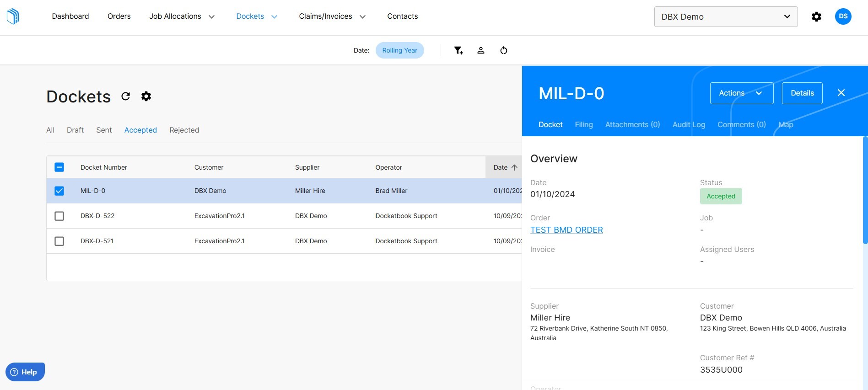This screenshot has height=390, width=868.
Task: Close the MIL-D-0 detail panel
Action: click(841, 93)
